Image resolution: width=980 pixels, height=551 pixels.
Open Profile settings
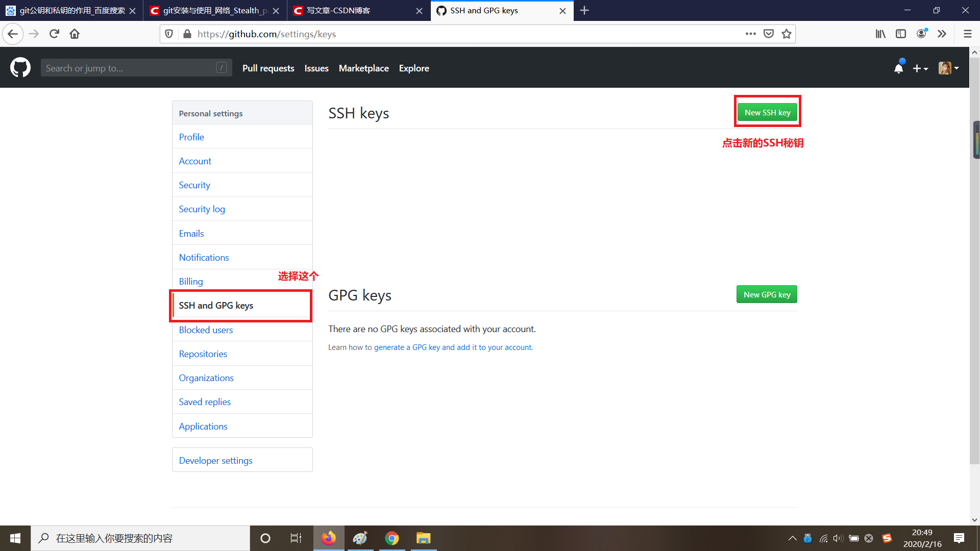[242, 137]
